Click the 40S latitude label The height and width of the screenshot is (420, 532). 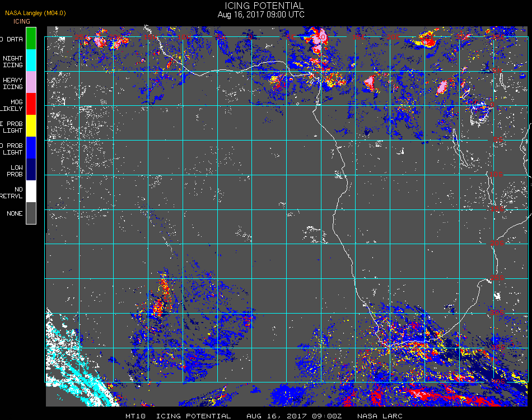[x=498, y=381]
